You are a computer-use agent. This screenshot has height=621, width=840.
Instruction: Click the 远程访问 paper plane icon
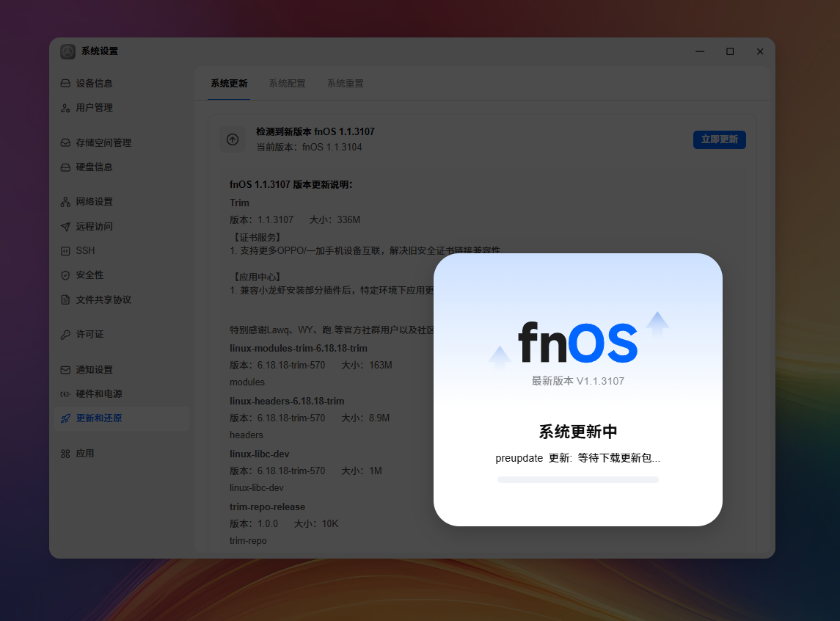coord(65,227)
